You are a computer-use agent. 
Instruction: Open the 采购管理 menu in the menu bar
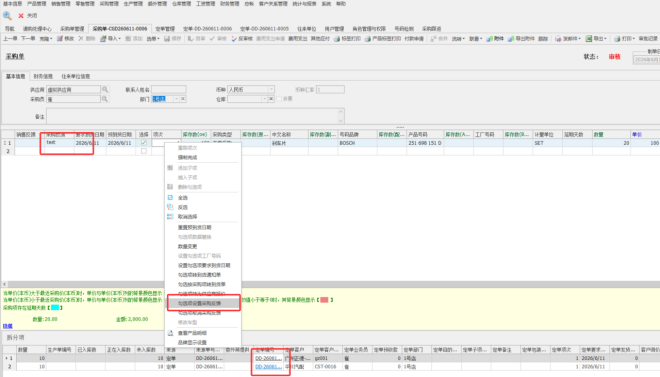pos(109,3)
